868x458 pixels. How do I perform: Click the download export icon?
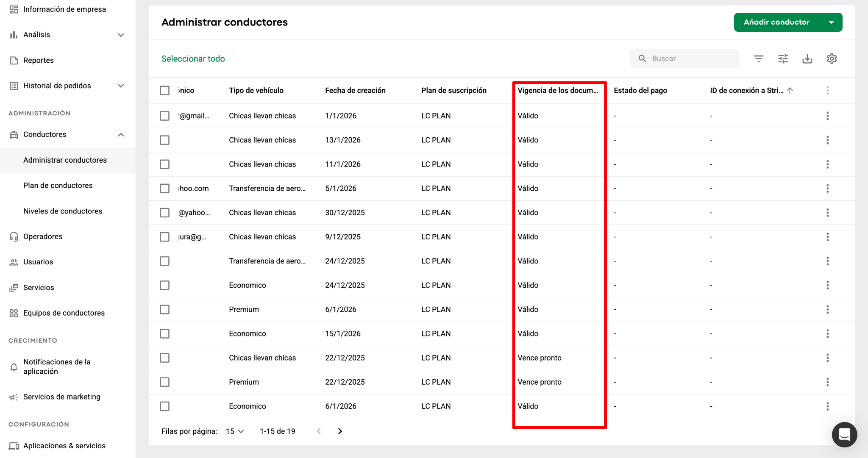click(x=807, y=58)
